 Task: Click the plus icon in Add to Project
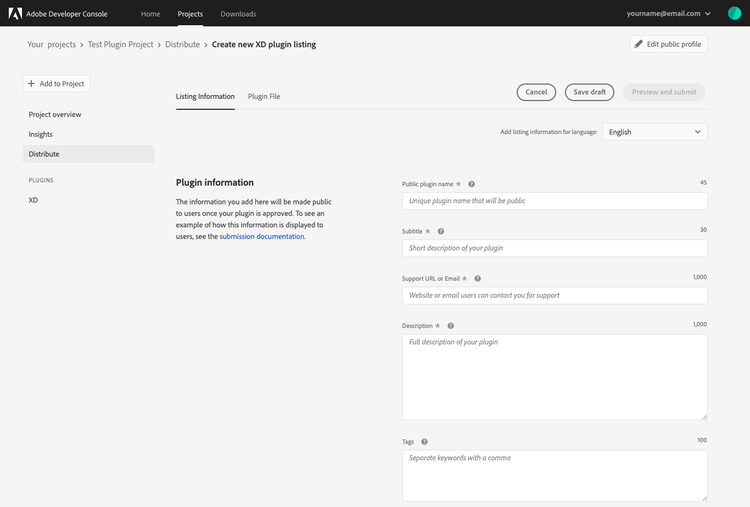(x=32, y=84)
